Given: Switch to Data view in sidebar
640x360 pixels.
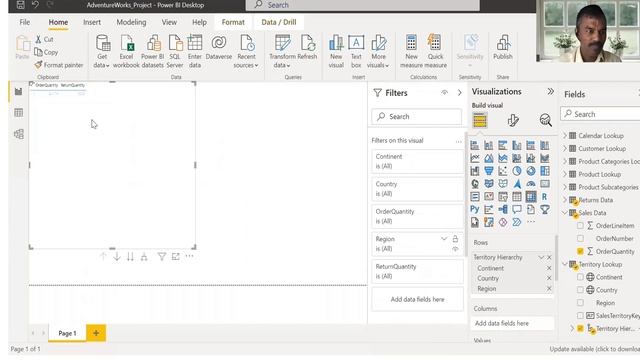Looking at the screenshot, I should (x=18, y=113).
